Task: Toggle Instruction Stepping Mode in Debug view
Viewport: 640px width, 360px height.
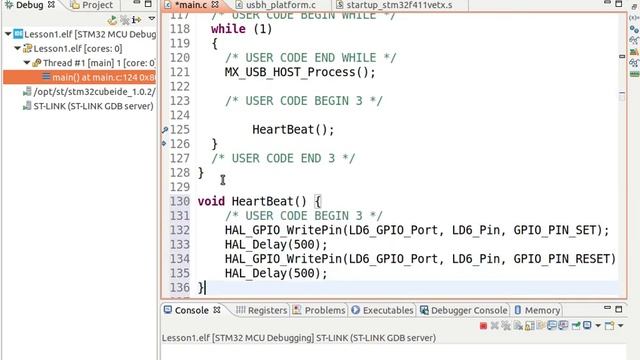Action: click(x=136, y=20)
